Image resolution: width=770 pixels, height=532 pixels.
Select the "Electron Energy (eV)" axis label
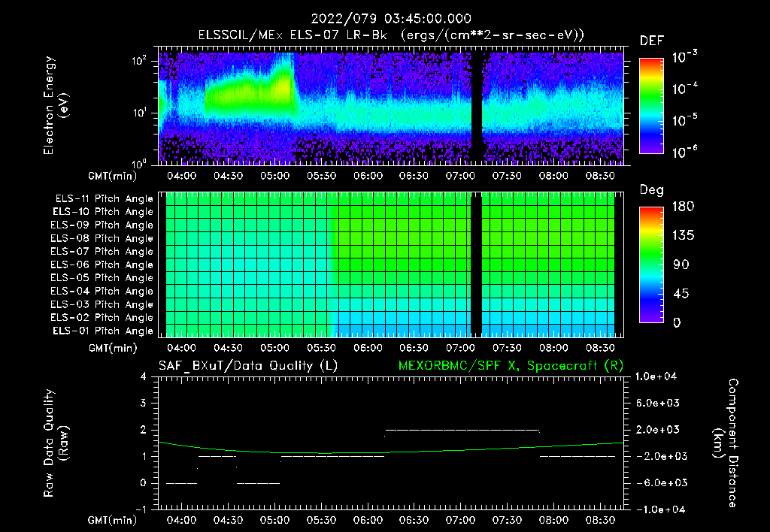pyautogui.click(x=56, y=105)
